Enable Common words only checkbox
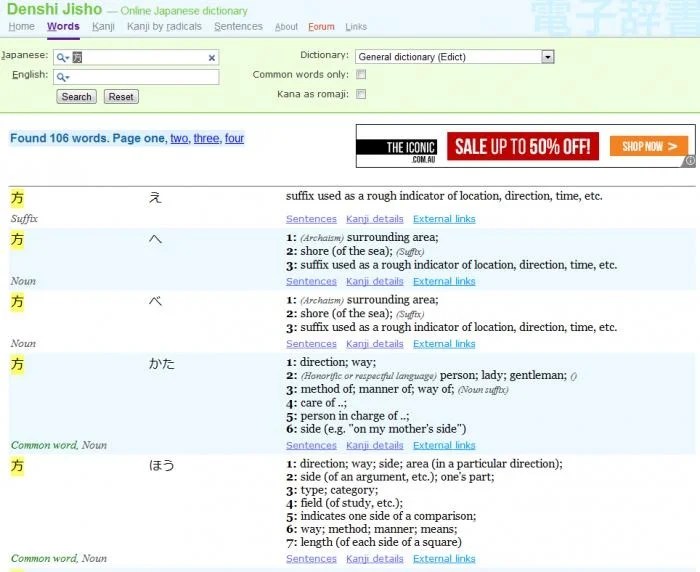700x572 pixels. click(x=361, y=75)
